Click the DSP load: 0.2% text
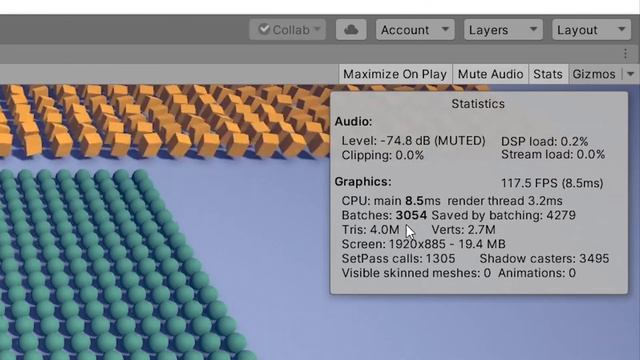 [544, 142]
